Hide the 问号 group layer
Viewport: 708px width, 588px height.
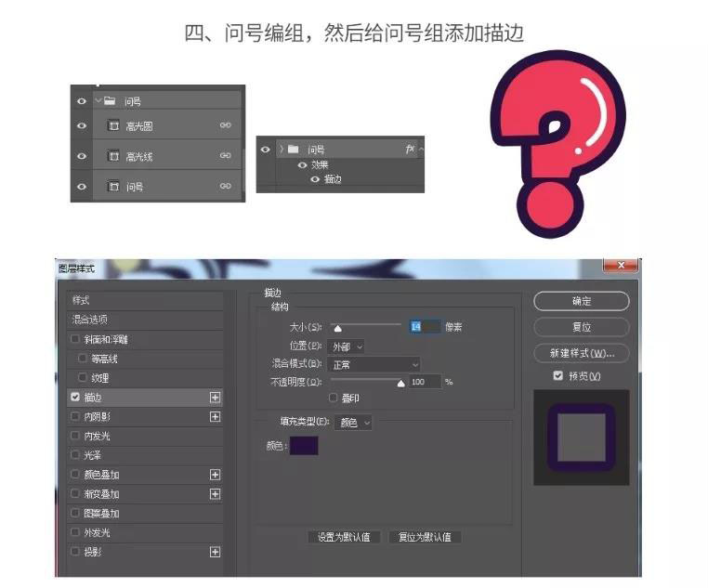(x=81, y=101)
